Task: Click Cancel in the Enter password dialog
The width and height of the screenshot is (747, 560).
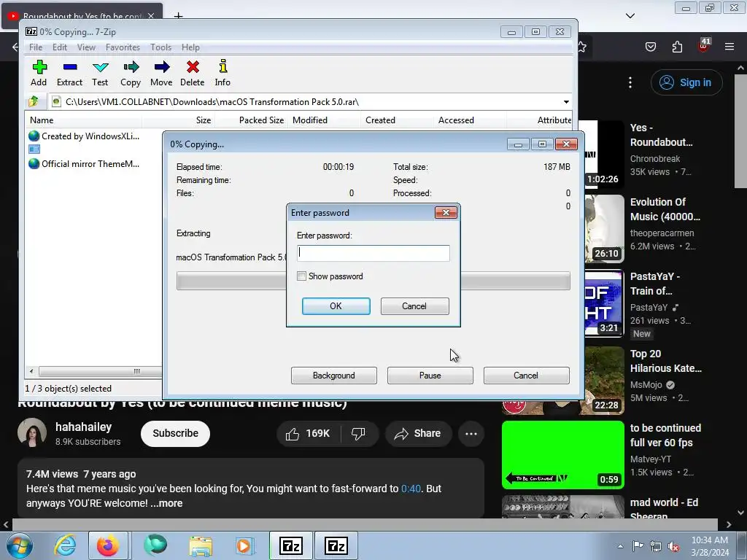Action: (414, 306)
